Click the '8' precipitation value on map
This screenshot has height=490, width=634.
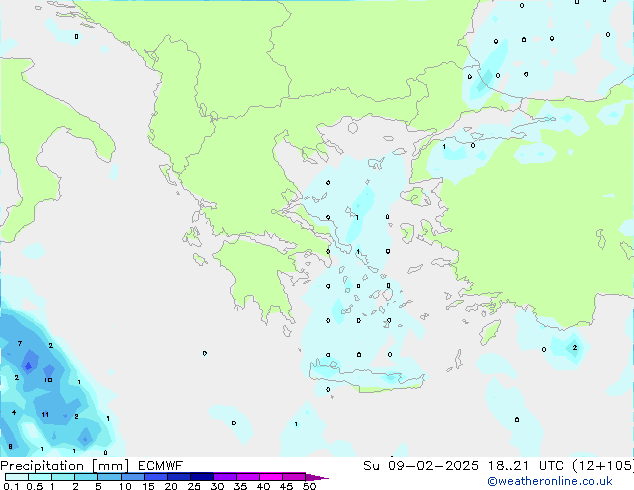(x=11, y=446)
